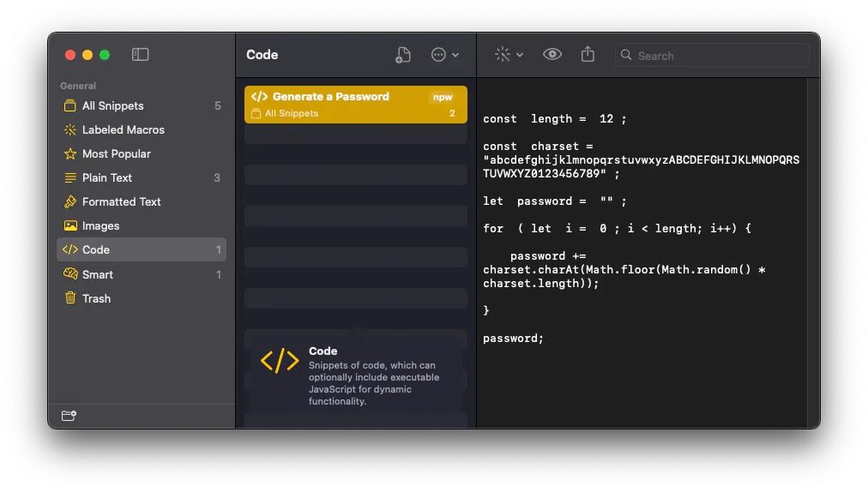This screenshot has width=868, height=492.
Task: Select the Generate a Password snippet
Action: (x=356, y=105)
